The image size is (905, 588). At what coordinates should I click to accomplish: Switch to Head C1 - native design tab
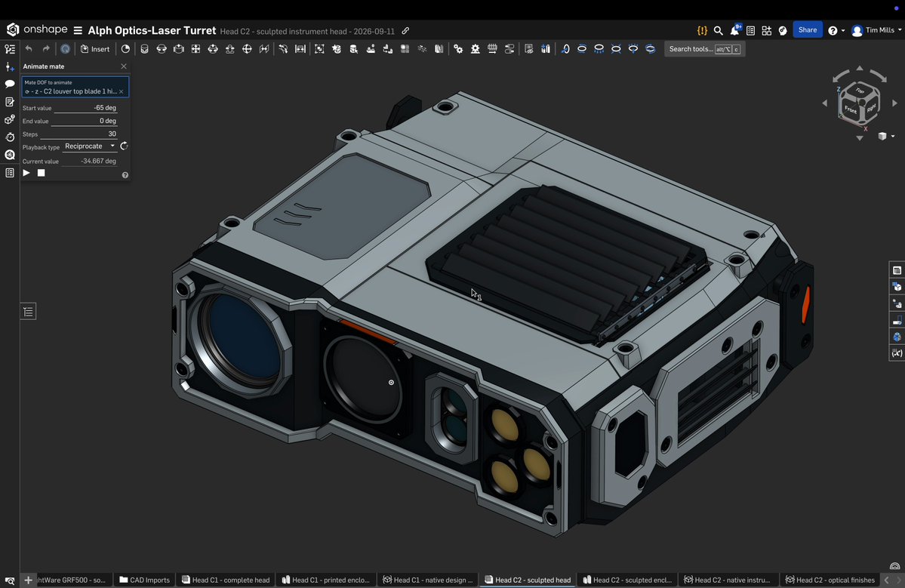tap(428, 580)
